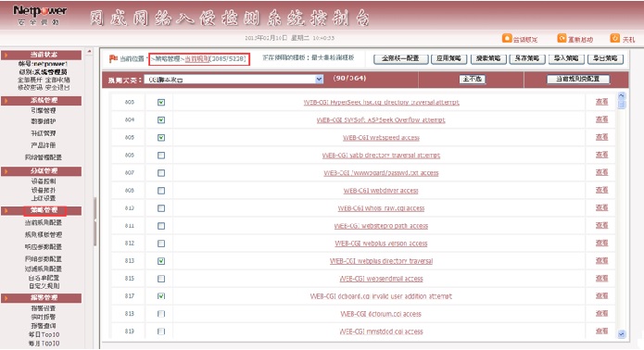
Task: Tick rule 815 websendmail access checkbox
Action: point(161,279)
